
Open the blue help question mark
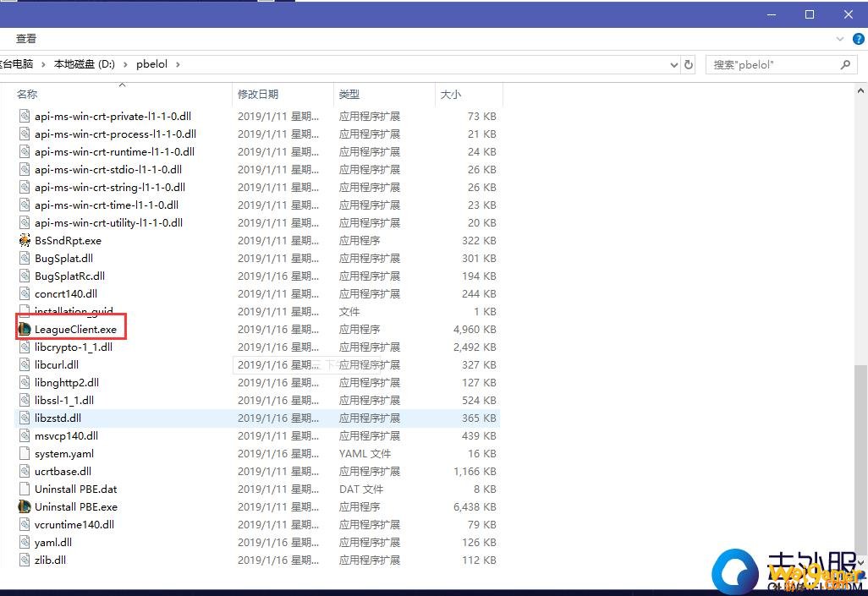click(x=859, y=39)
